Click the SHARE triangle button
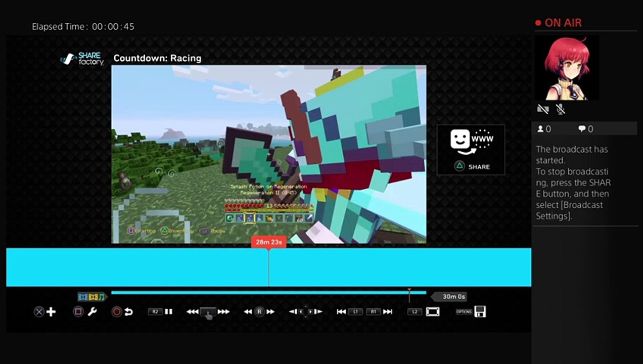Screen dimensions: 643x364 coord(472,166)
